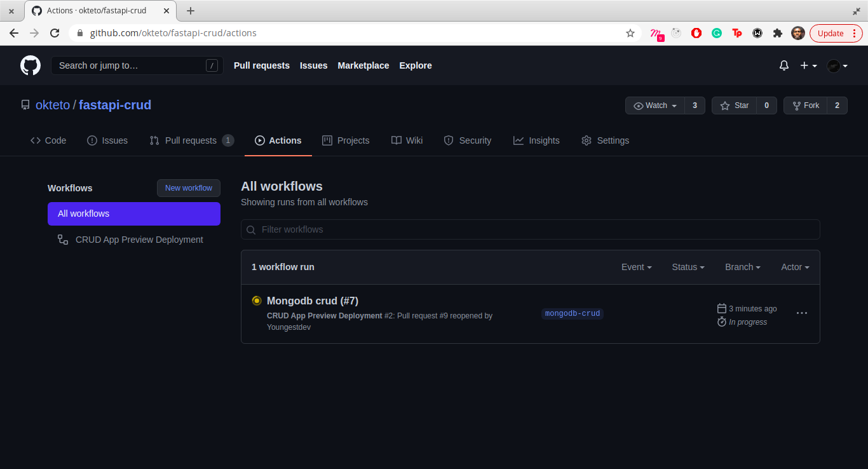Open the Actor filter dropdown
Image resolution: width=868 pixels, height=469 pixels.
pos(795,267)
